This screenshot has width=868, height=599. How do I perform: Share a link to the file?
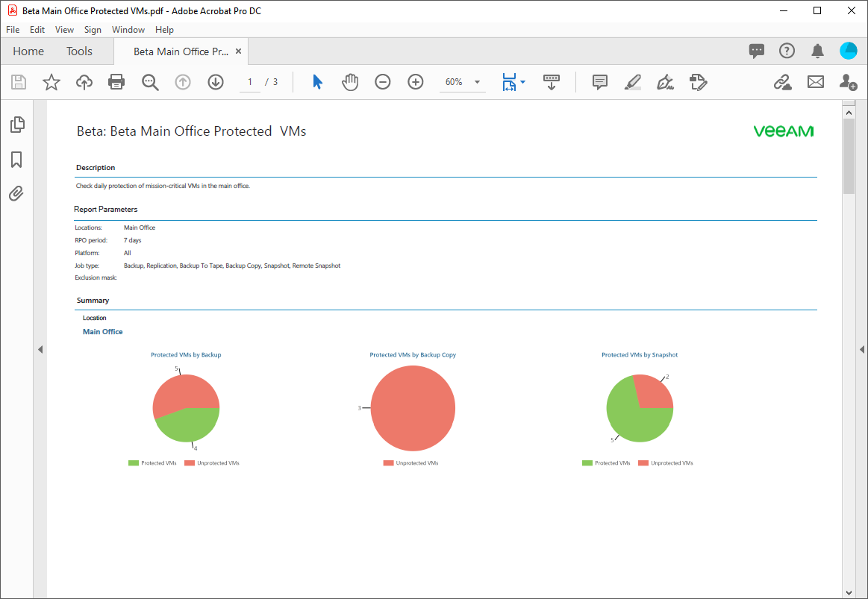pyautogui.click(x=782, y=82)
